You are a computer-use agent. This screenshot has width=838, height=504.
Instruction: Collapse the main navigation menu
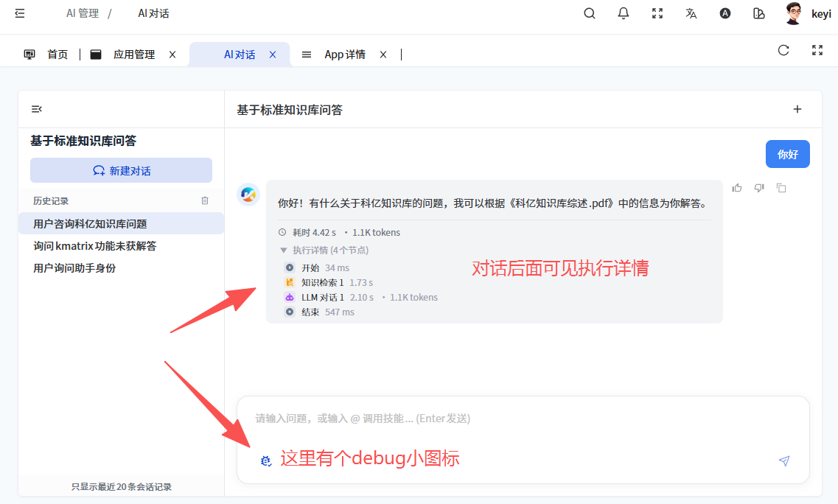tap(20, 13)
